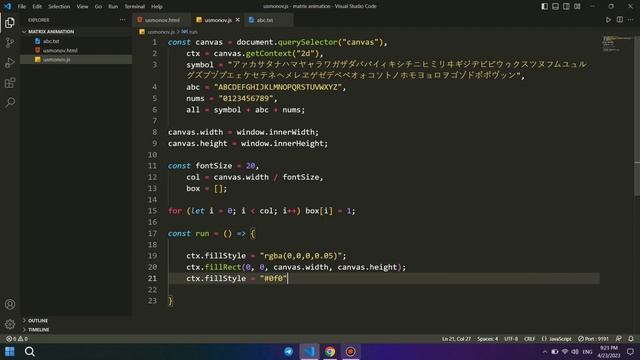Open Customize Layout icon
Screen dimensions: 640x360
click(577, 6)
